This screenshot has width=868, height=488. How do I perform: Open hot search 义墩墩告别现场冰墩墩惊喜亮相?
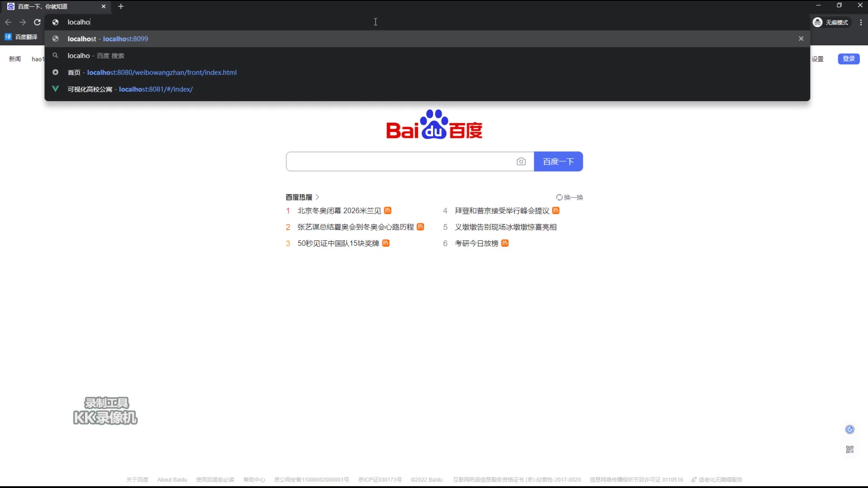(x=505, y=227)
